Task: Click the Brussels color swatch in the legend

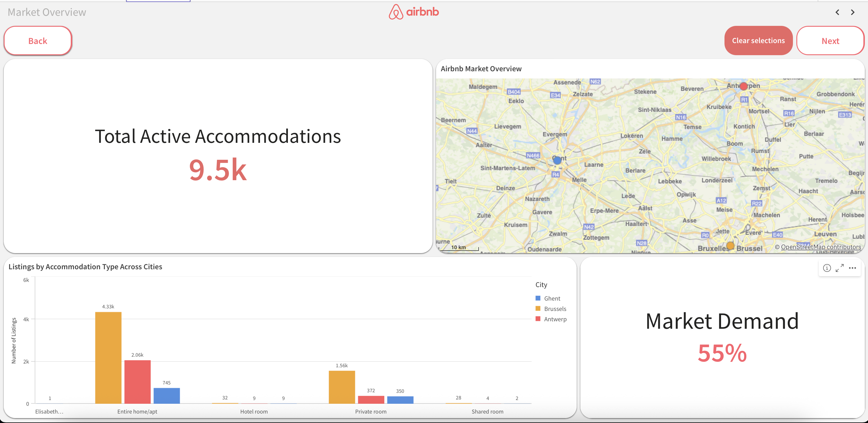Action: tap(538, 309)
